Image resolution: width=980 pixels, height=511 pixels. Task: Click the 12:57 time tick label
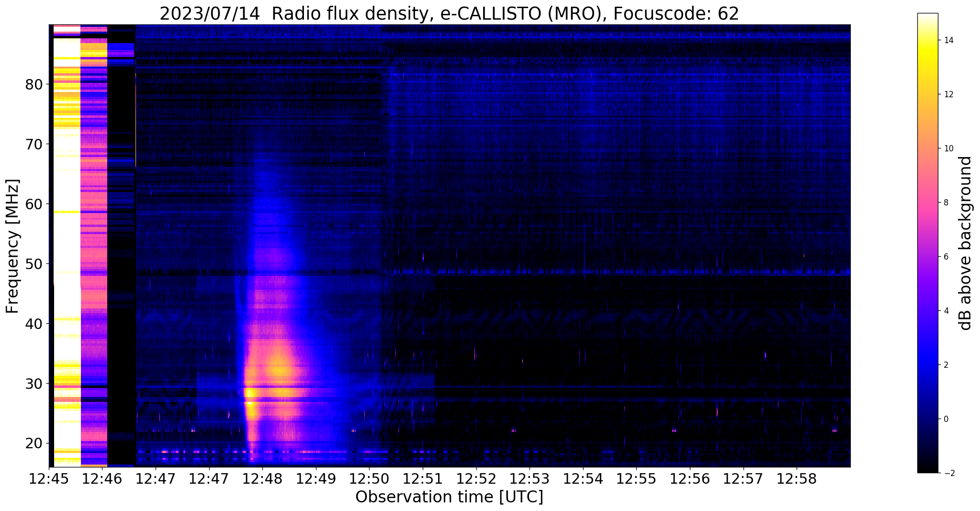pos(743,479)
